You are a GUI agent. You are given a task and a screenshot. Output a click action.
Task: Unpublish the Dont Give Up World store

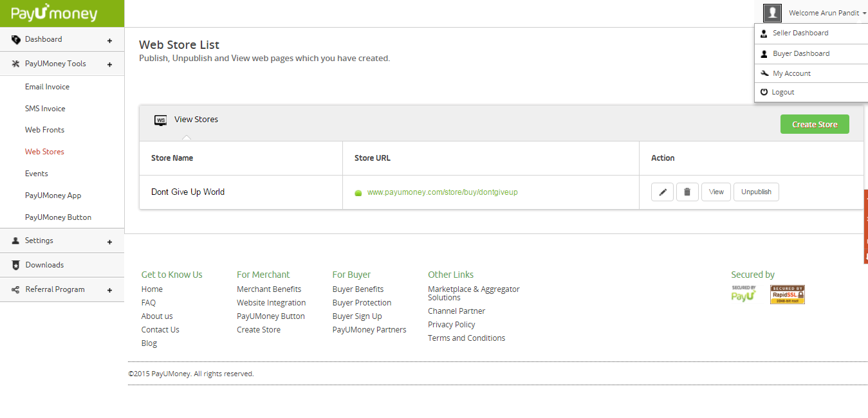(x=756, y=192)
